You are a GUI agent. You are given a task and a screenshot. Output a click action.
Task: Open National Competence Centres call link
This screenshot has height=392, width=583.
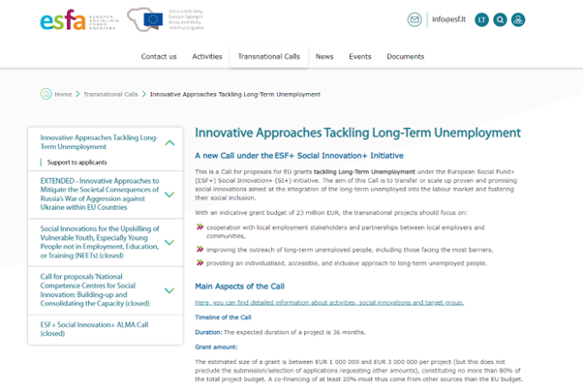[95, 289]
